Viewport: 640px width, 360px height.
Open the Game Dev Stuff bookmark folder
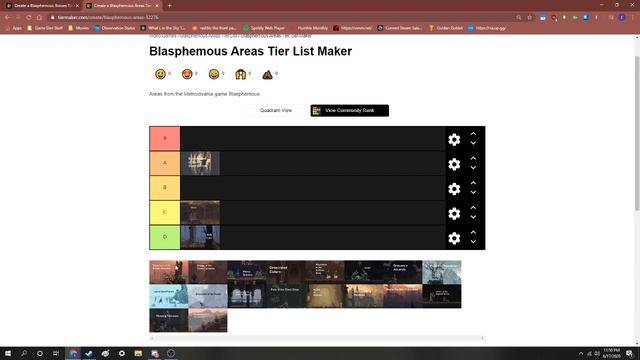click(45, 28)
